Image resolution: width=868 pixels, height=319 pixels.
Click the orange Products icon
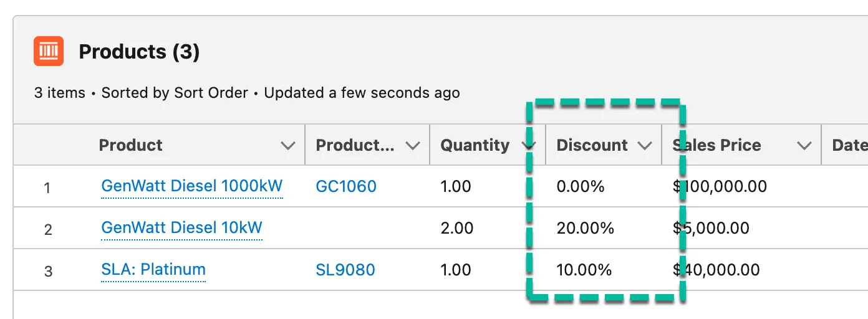click(x=49, y=51)
